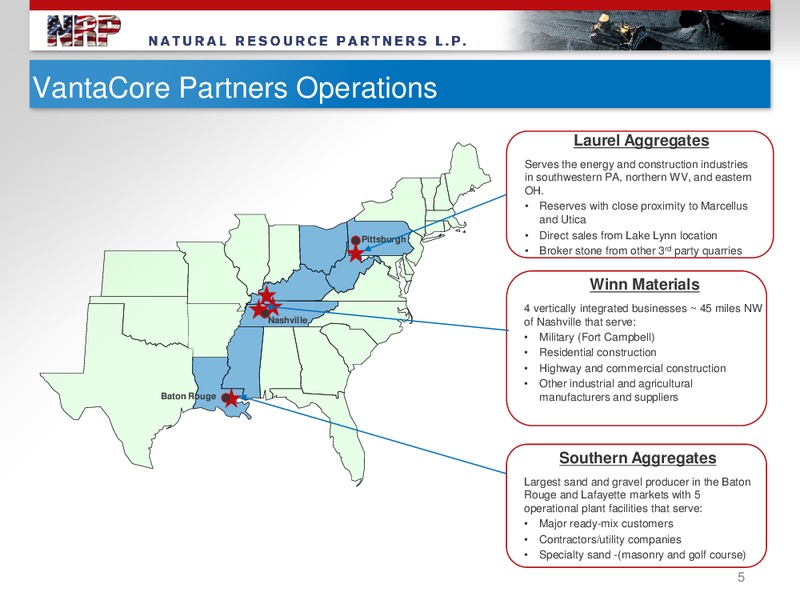Select the Winn Materials heading

pos(644,284)
